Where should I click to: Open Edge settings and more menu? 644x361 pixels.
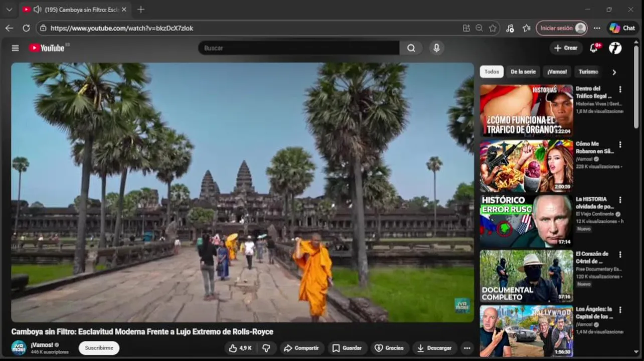(597, 28)
